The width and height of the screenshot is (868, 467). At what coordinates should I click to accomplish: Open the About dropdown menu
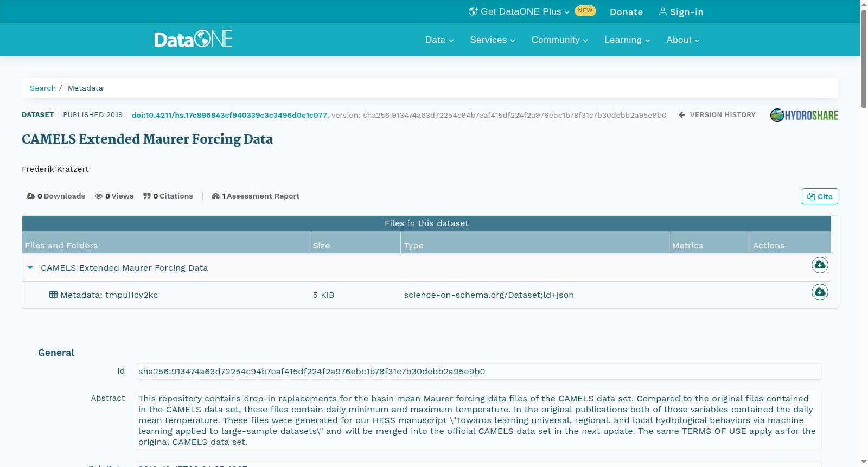(683, 40)
